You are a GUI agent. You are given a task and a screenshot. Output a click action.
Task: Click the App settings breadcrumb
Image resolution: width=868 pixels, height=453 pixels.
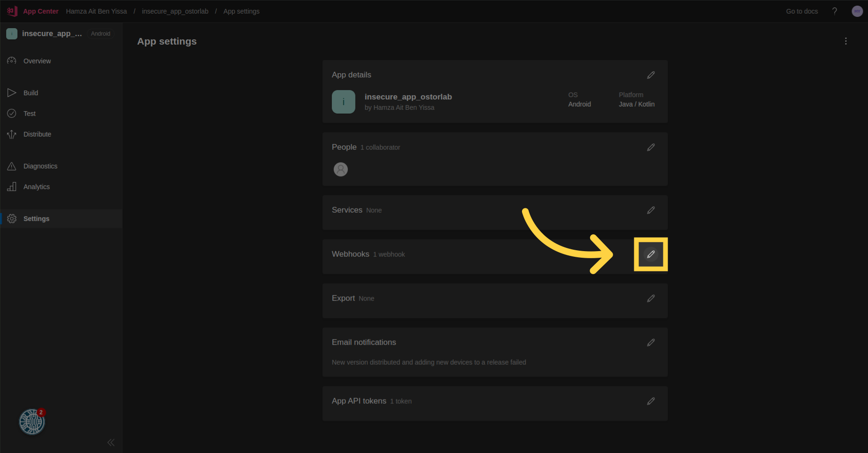[x=241, y=11]
